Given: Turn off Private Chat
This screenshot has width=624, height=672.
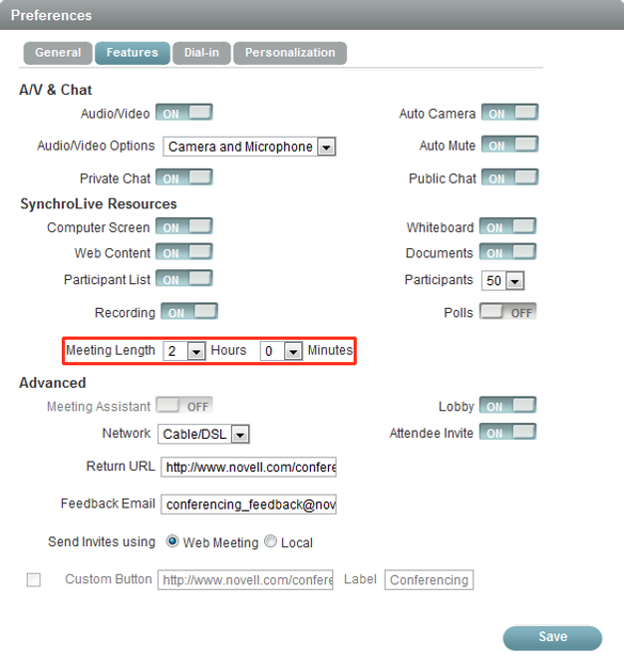Looking at the screenshot, I should tap(184, 177).
